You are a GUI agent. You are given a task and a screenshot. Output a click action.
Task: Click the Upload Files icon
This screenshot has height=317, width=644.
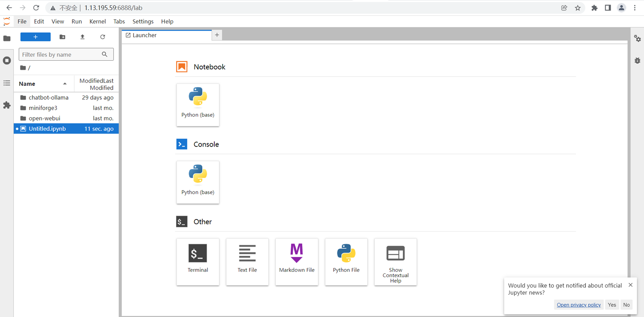coord(83,37)
